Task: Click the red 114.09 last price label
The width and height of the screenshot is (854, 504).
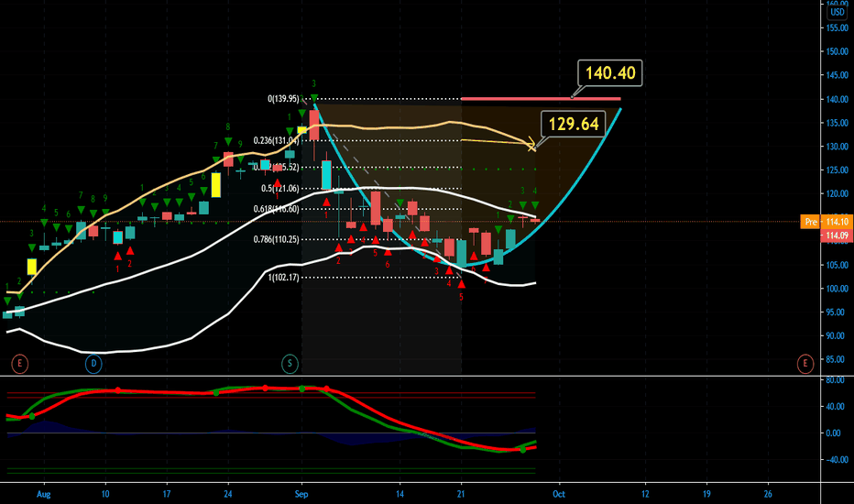Action: pos(837,236)
